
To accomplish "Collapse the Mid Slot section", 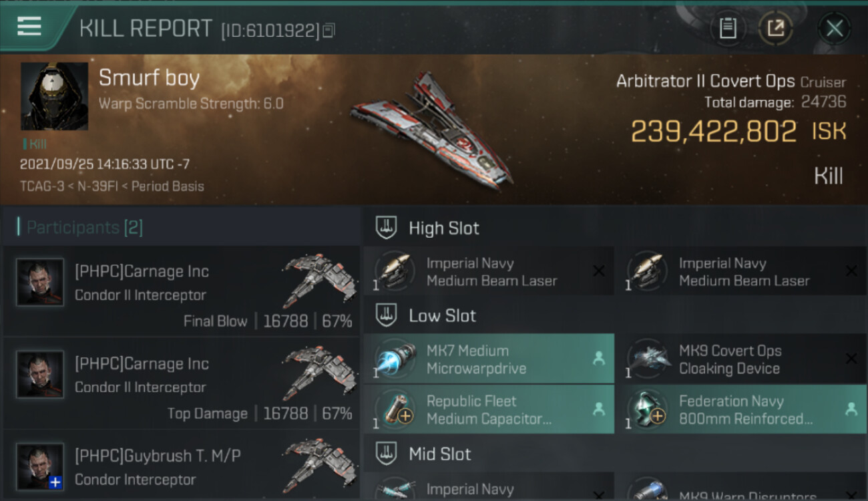I will [386, 454].
